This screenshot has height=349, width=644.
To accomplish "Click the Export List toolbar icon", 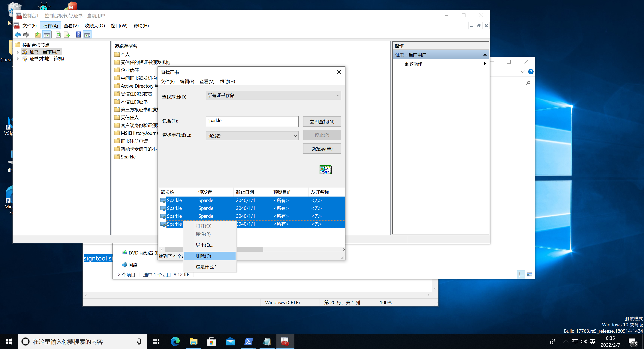I will click(67, 35).
